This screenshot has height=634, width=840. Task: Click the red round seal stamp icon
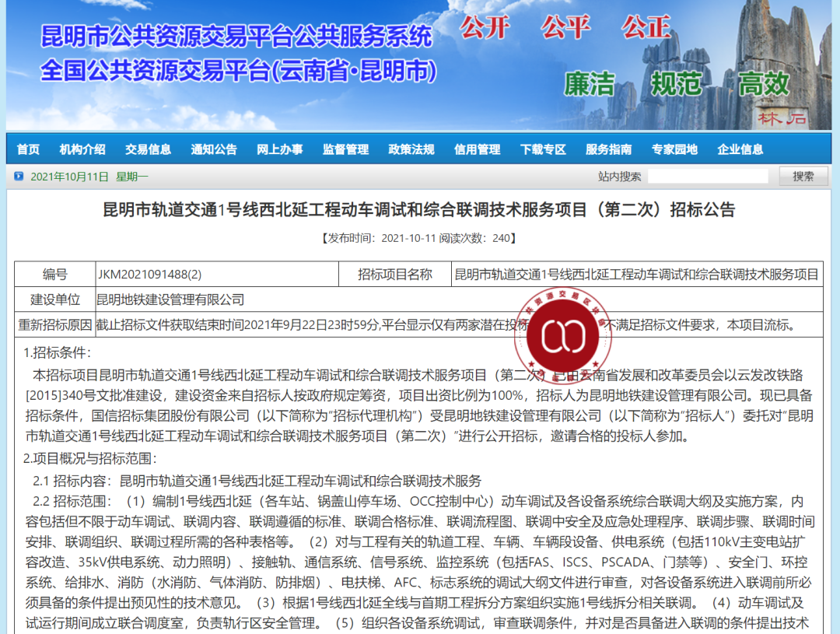(562, 336)
